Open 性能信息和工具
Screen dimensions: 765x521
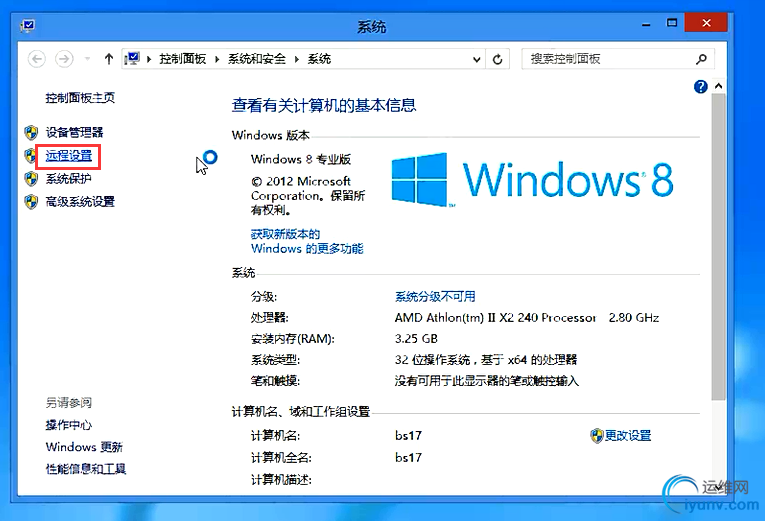pyautogui.click(x=86, y=469)
